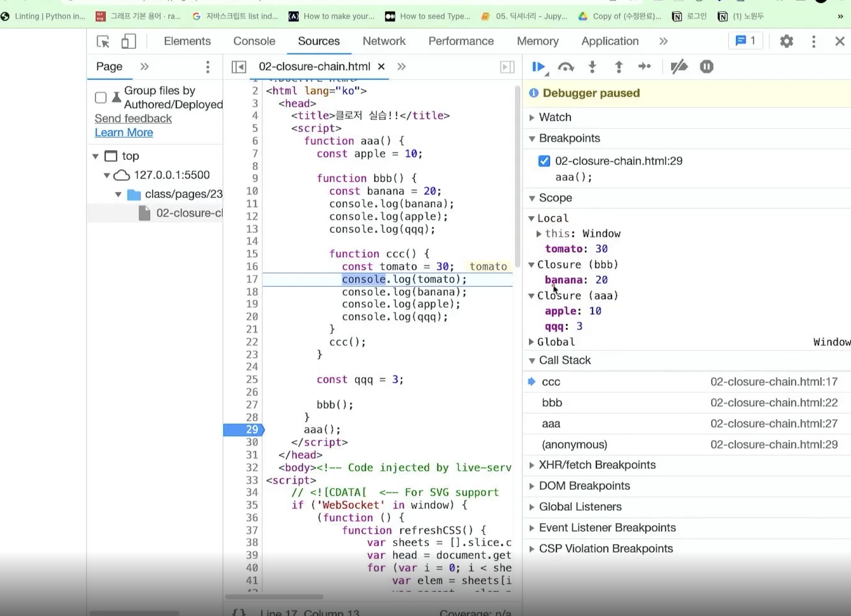Collapse the top frame tree node
Image resolution: width=851 pixels, height=616 pixels.
(95, 156)
